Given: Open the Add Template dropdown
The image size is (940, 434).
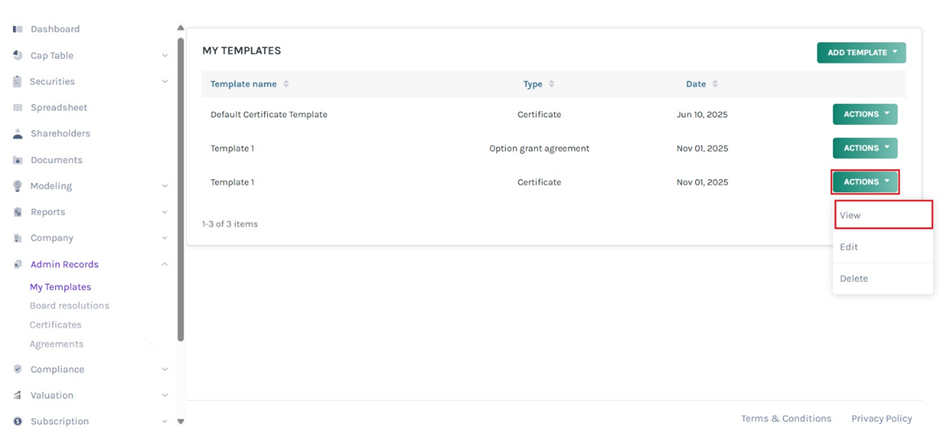Looking at the screenshot, I should coord(861,53).
